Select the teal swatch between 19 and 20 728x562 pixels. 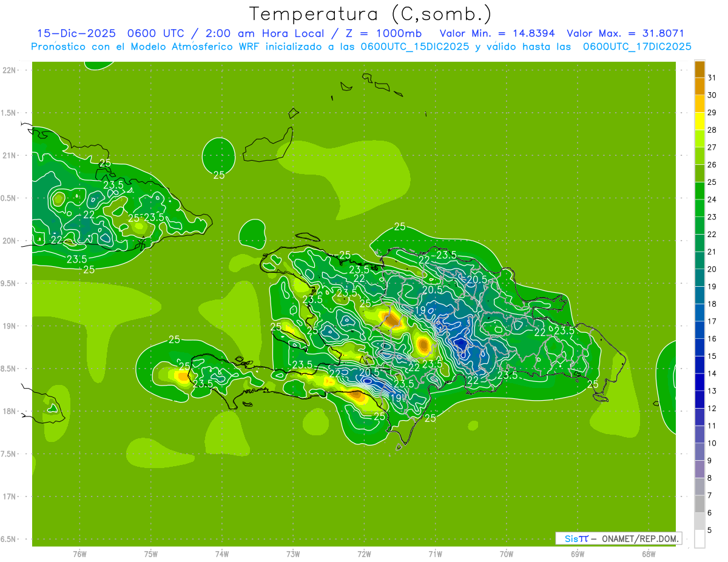click(699, 277)
